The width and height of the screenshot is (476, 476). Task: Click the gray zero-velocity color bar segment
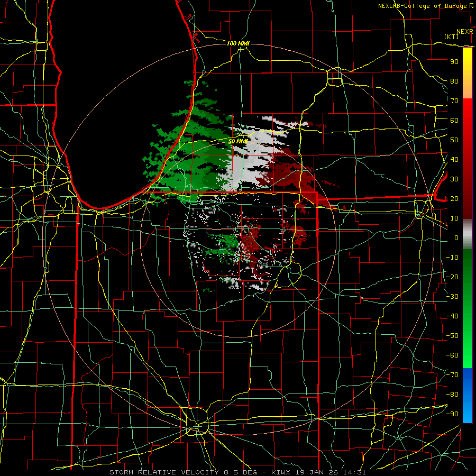tap(467, 234)
